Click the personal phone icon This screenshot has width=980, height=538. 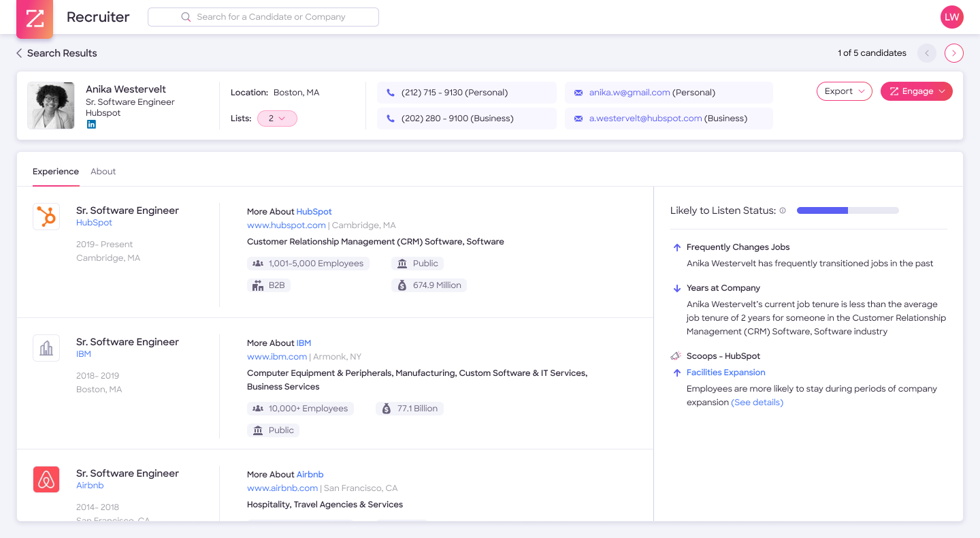coord(391,93)
